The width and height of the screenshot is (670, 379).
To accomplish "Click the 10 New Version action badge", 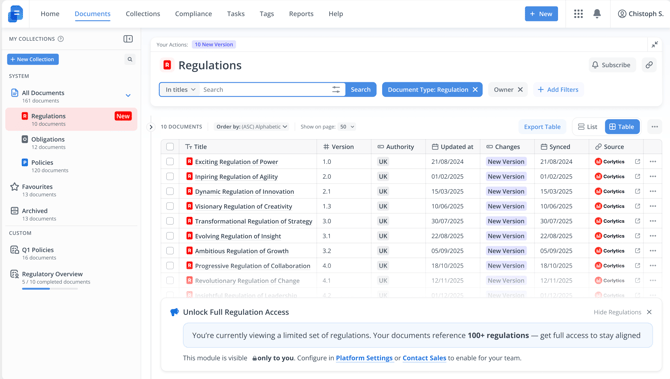I will 214,44.
